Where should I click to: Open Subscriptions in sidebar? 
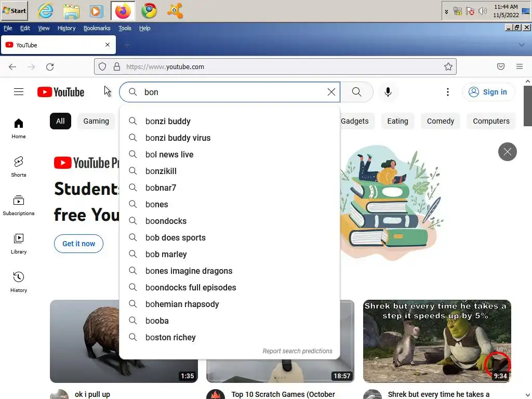tap(19, 205)
